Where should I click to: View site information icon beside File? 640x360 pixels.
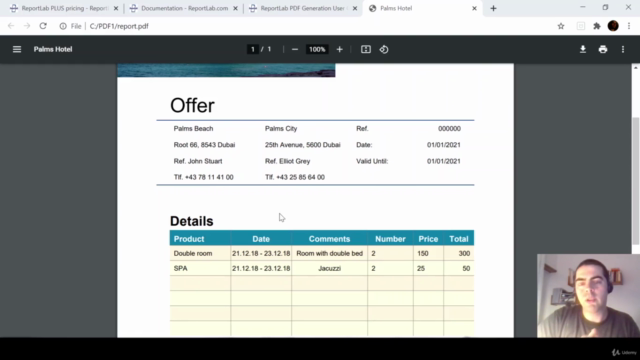point(63,26)
